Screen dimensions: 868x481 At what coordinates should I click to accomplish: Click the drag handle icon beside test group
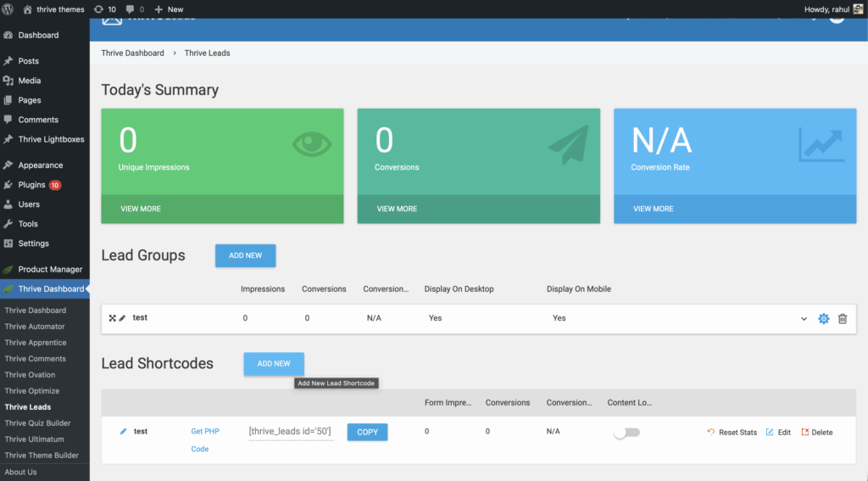112,318
